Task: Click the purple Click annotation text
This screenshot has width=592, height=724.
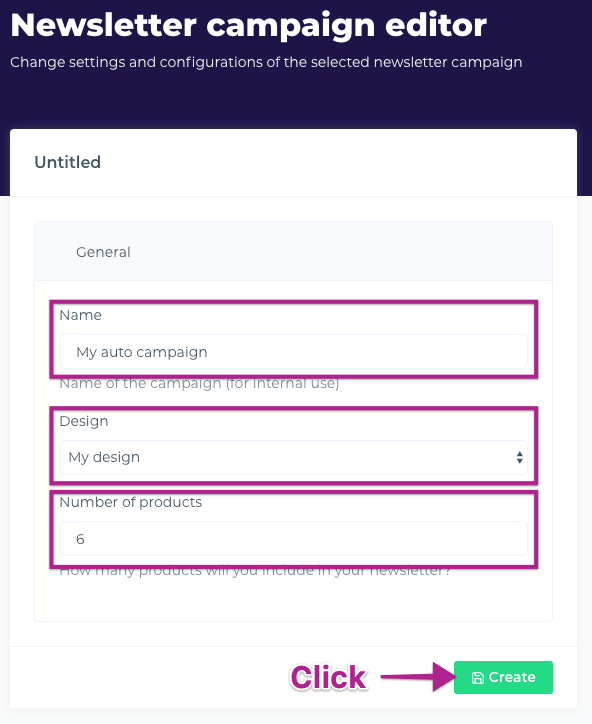Action: (x=328, y=678)
